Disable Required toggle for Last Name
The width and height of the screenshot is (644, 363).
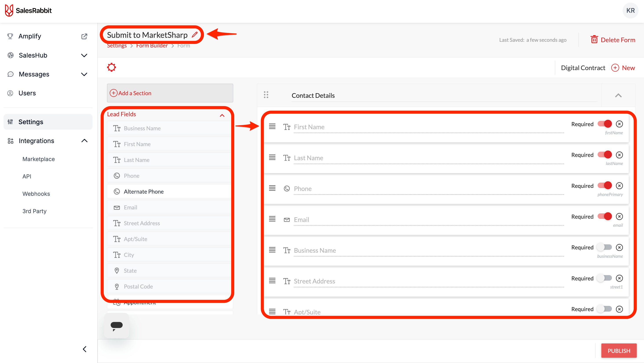point(605,155)
